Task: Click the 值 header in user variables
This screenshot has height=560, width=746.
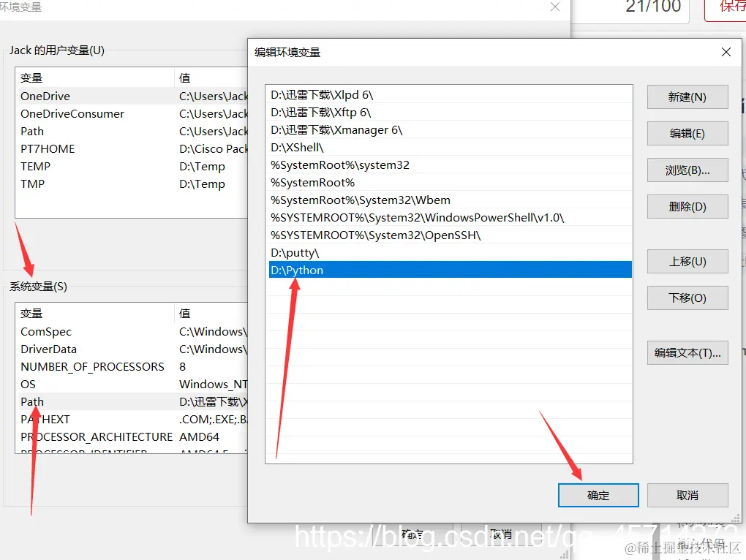Action: (x=211, y=77)
